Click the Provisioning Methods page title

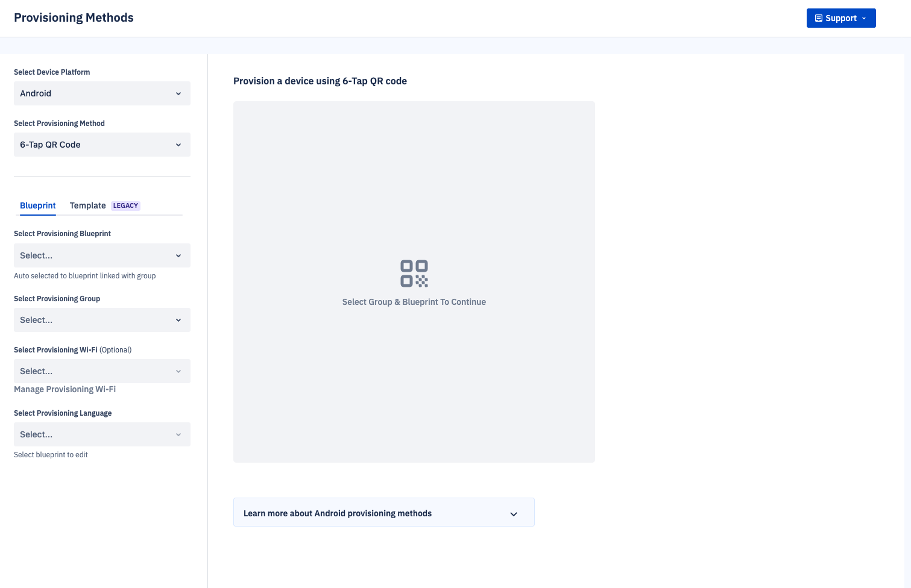[x=74, y=17]
